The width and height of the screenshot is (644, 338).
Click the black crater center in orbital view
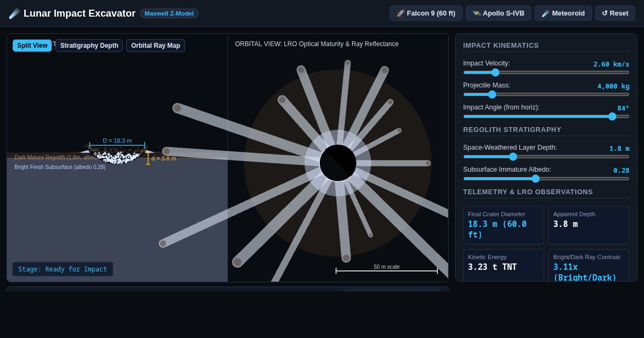(x=338, y=163)
